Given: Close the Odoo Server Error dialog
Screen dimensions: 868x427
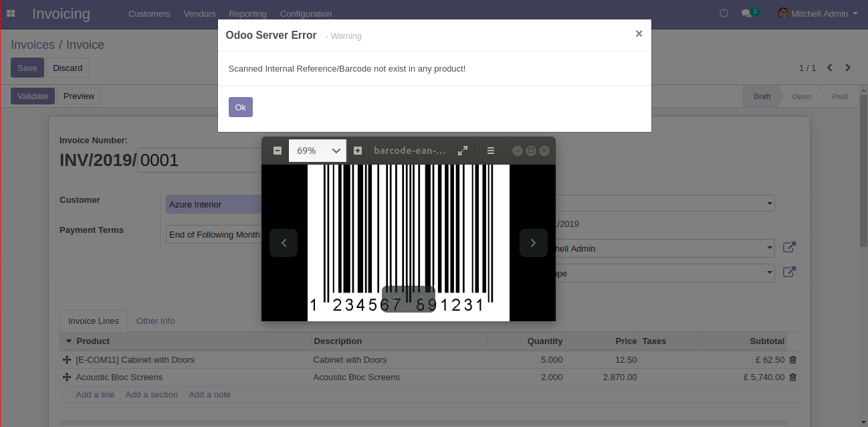Looking at the screenshot, I should (639, 33).
